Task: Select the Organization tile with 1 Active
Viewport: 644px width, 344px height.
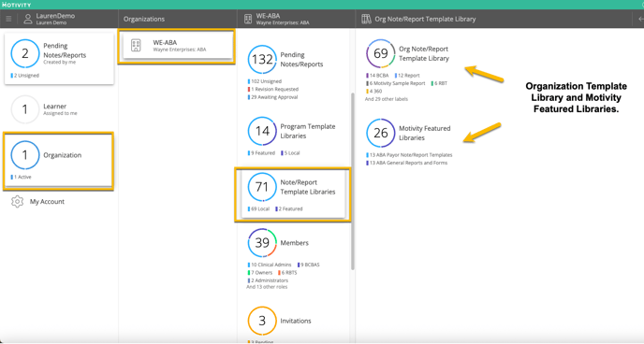Action: 58,161
